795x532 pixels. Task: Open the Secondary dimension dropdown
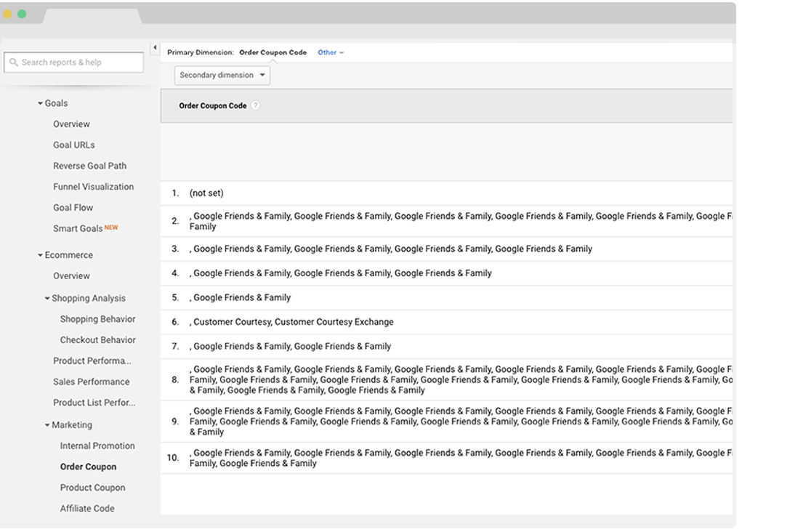[x=222, y=75]
